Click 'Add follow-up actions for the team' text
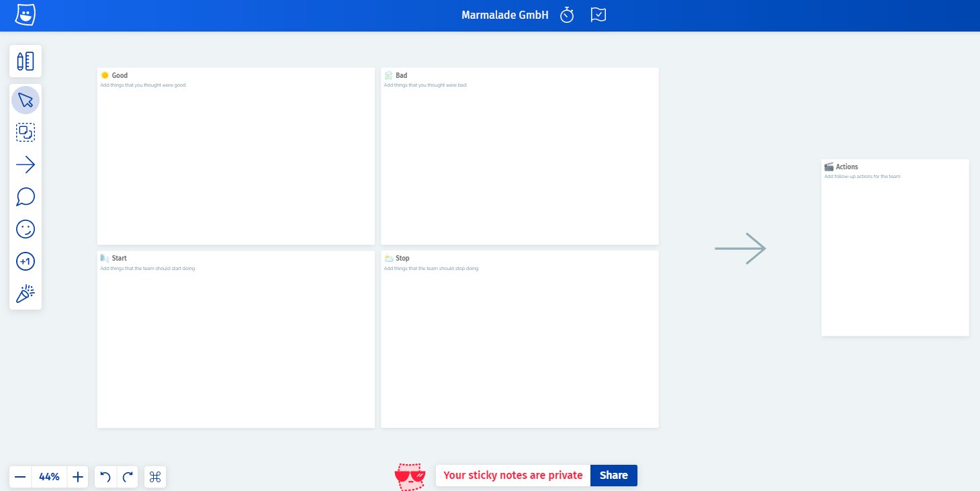Viewport: 980px width, 491px height. pyautogui.click(x=862, y=177)
